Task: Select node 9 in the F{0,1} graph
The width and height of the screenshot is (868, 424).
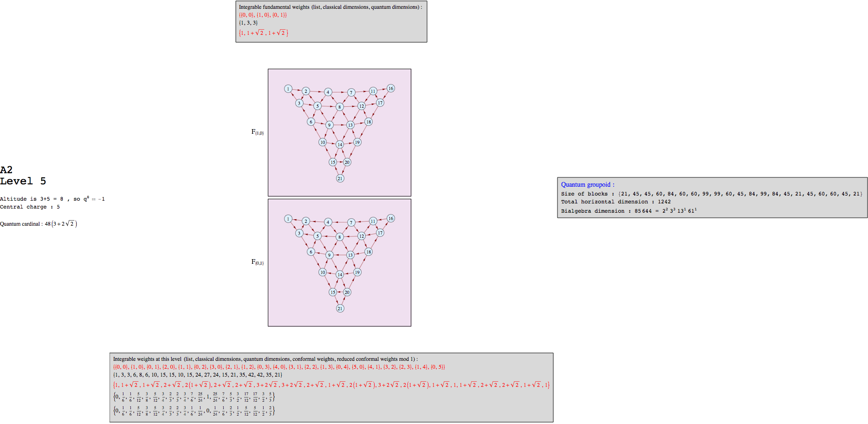Action: click(329, 255)
